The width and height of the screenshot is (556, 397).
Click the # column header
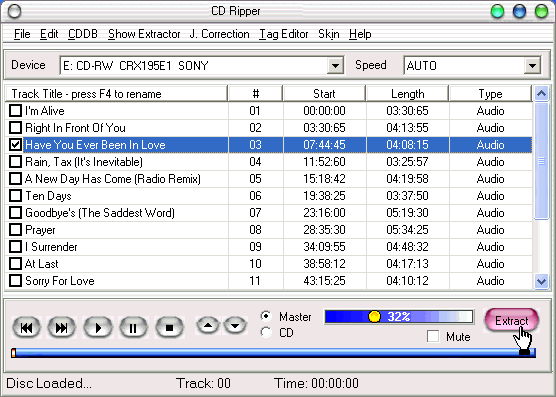(x=255, y=94)
